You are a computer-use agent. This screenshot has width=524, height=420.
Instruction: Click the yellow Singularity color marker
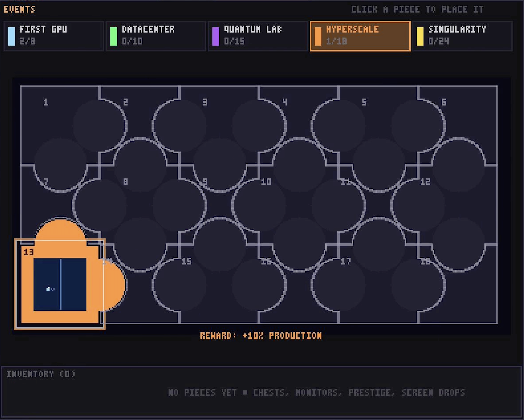pos(420,36)
